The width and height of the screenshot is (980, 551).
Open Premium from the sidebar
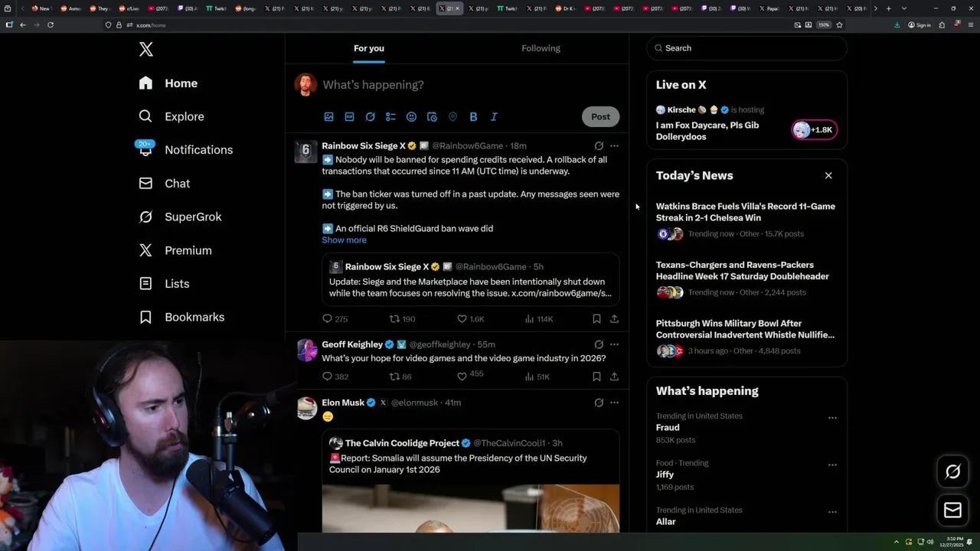175,250
